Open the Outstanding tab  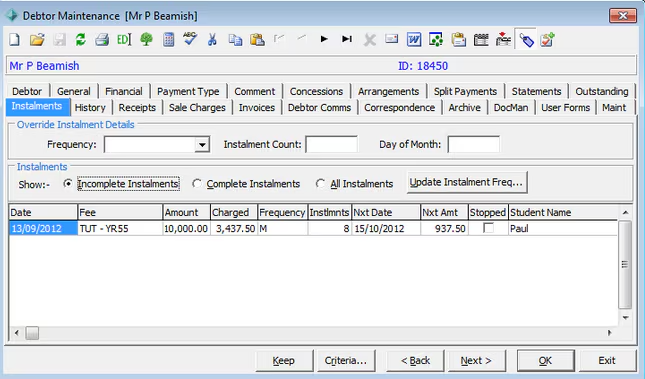[602, 91]
